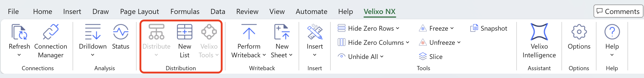Open the Page Layout tab
Image resolution: width=644 pixels, height=78 pixels.
(x=139, y=11)
